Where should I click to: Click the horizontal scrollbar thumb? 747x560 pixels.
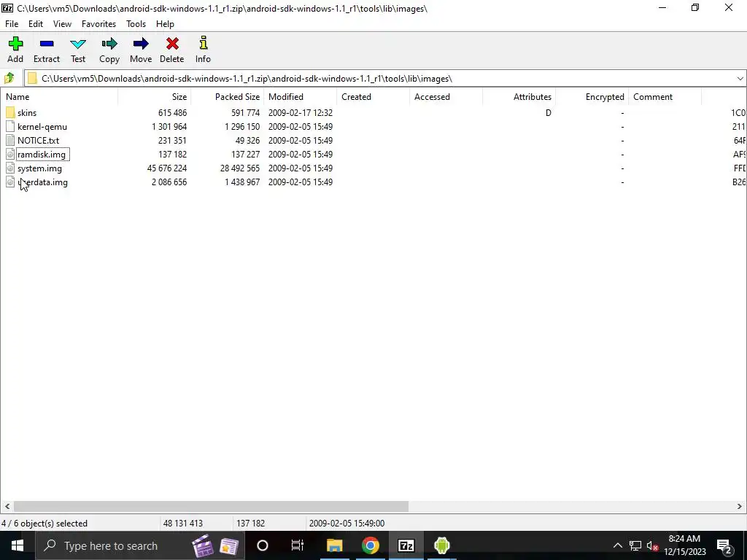click(211, 506)
